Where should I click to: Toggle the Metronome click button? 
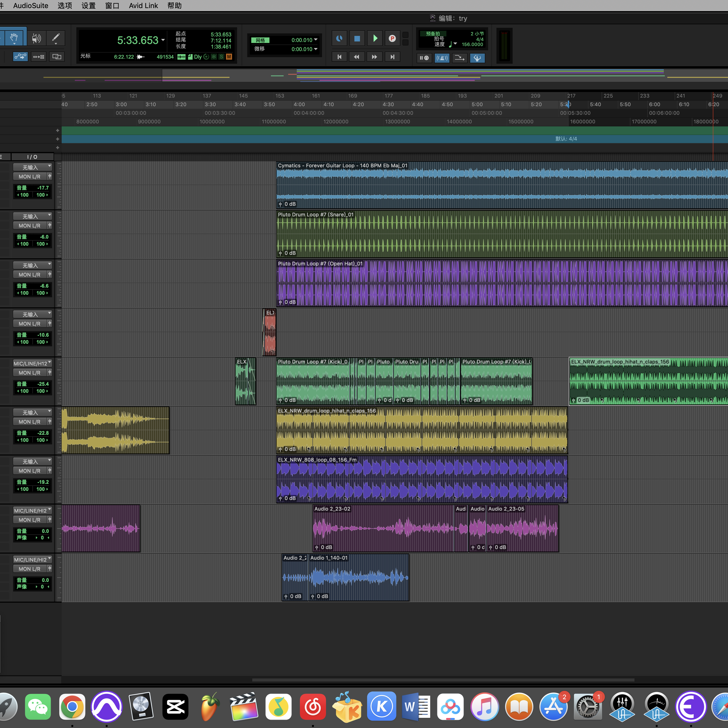[x=442, y=58]
